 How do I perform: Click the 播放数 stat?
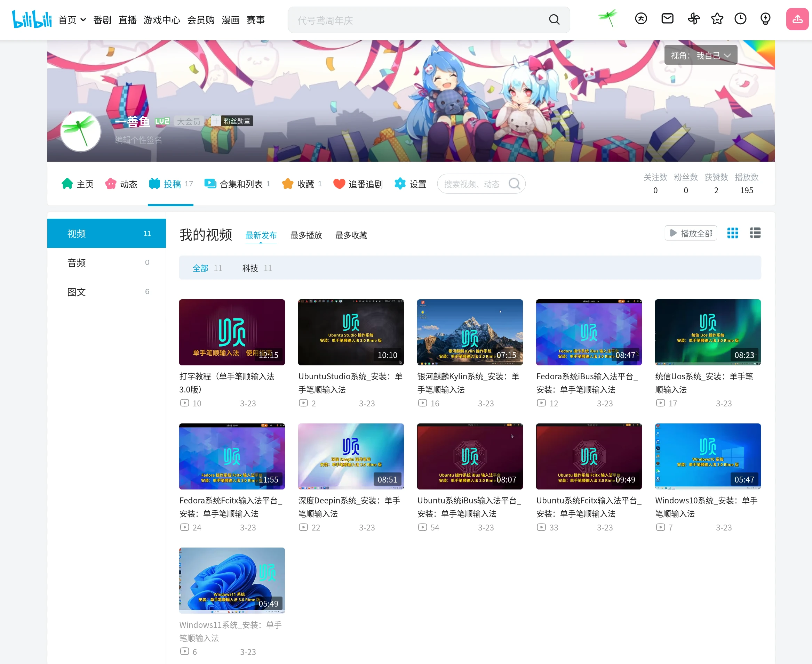747,184
